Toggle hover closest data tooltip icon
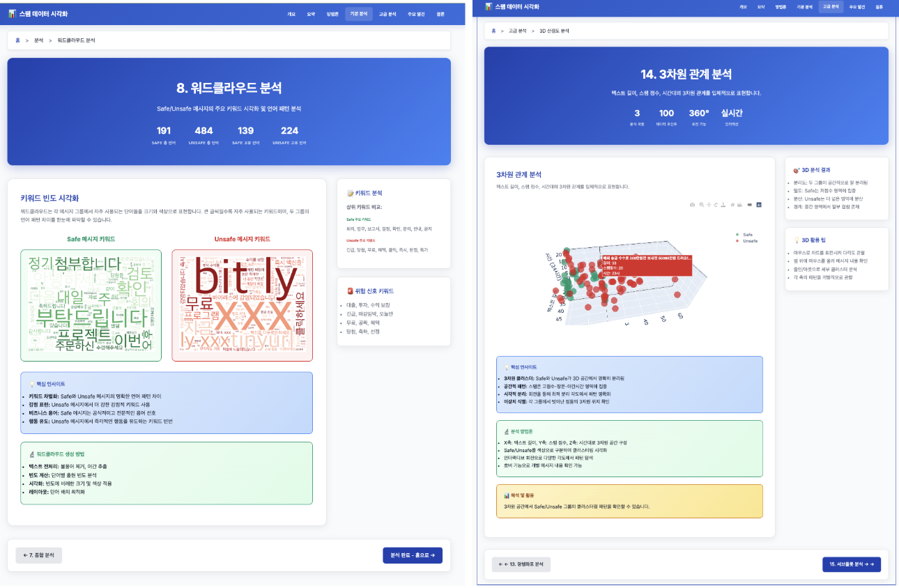The height and width of the screenshot is (588, 899). 750,205
